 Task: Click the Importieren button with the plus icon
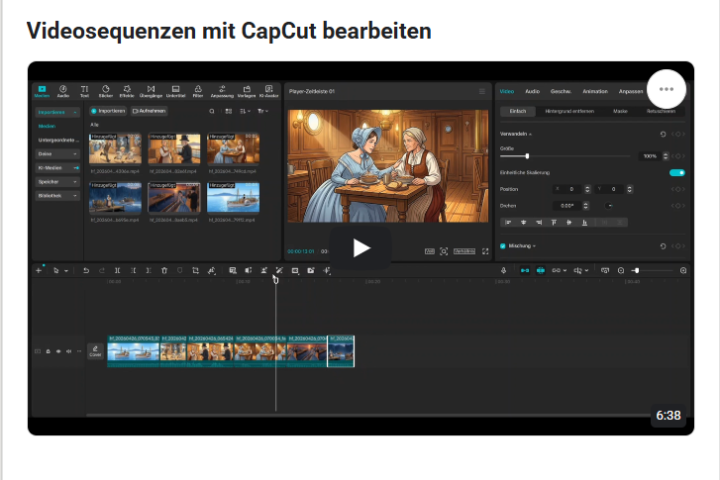108,111
